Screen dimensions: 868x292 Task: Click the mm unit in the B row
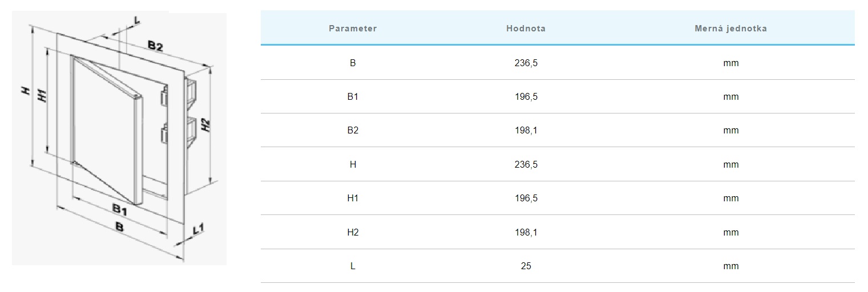point(730,63)
